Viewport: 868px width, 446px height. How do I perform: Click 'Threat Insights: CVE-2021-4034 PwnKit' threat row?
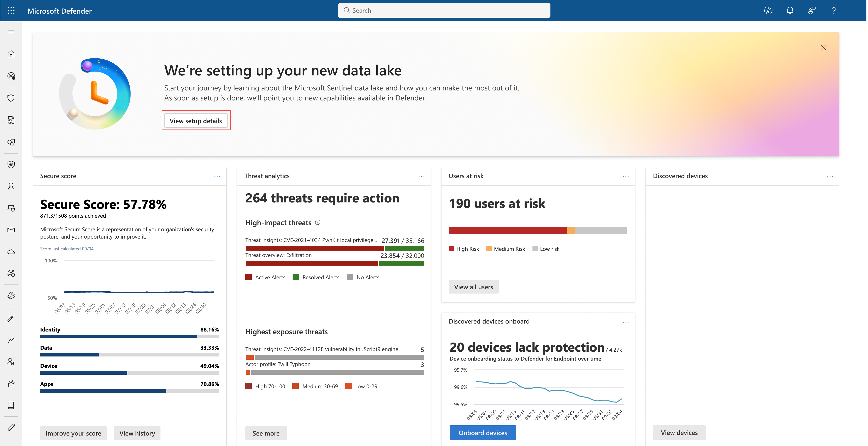(335, 244)
